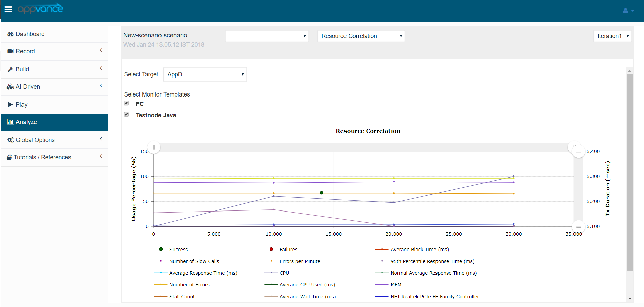Click the scroll-up arrow of content scrollbar

[630, 71]
